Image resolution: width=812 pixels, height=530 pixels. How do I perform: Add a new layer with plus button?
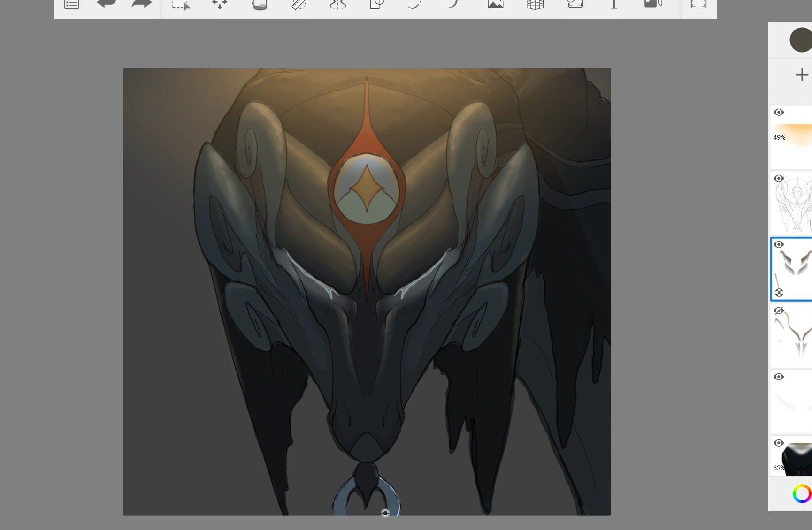[x=801, y=75]
